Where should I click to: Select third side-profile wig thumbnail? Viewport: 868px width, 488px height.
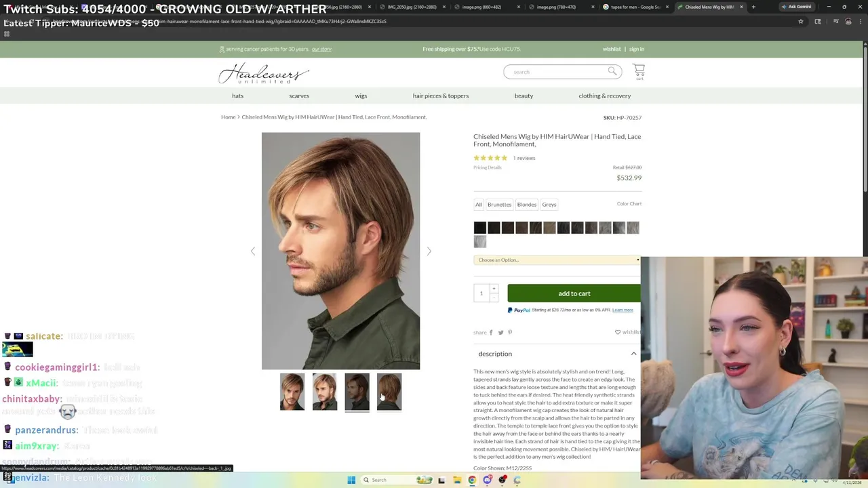click(x=357, y=392)
